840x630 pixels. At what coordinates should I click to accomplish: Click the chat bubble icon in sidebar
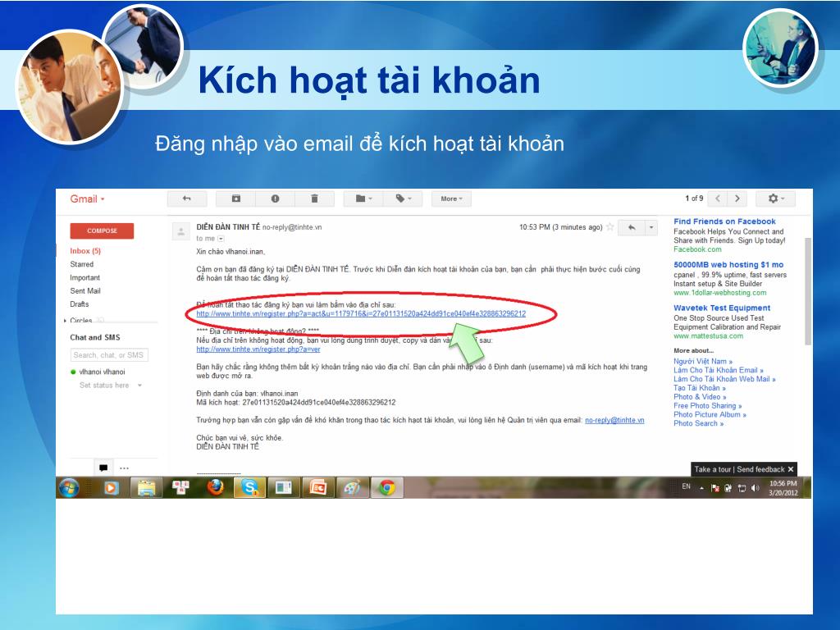tap(103, 468)
